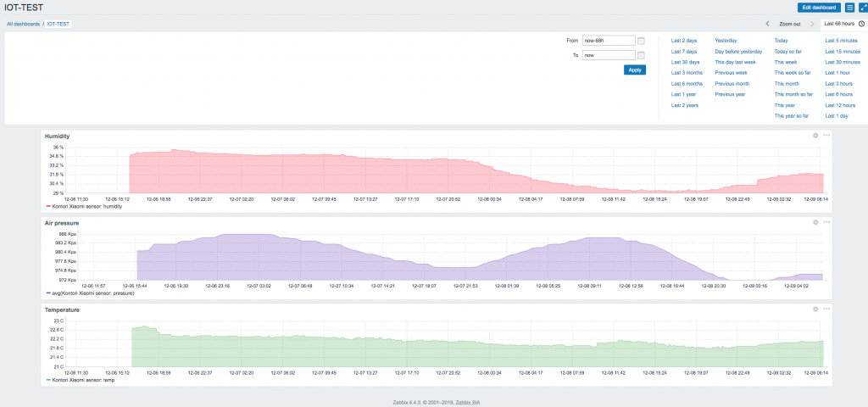This screenshot has height=407, width=868.
Task: Click the Zoom out button
Action: (x=790, y=24)
